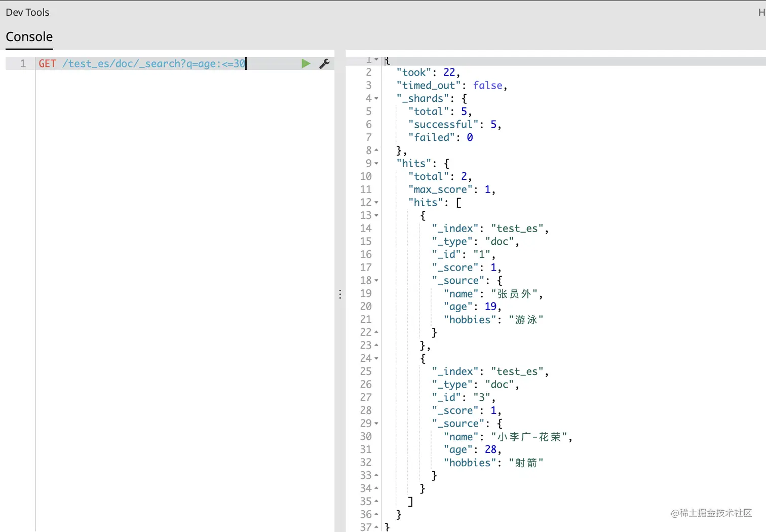Click the "total": 2 hits line
This screenshot has height=532, width=766.
440,176
